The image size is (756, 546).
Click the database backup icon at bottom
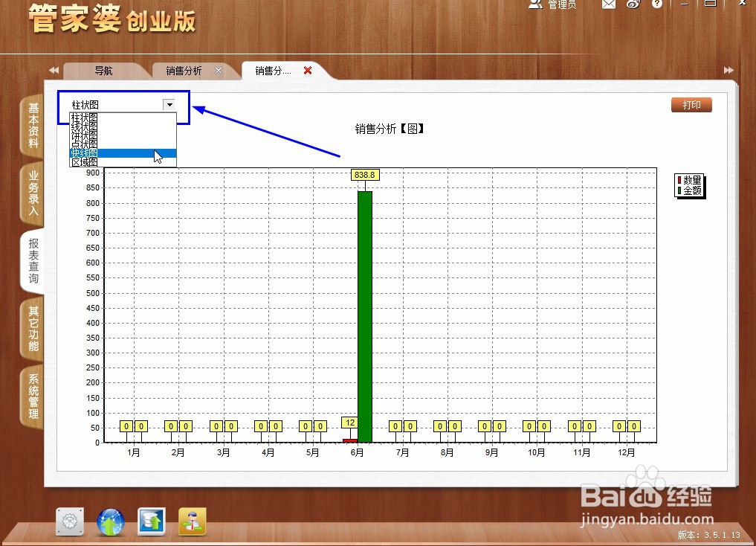[x=152, y=521]
